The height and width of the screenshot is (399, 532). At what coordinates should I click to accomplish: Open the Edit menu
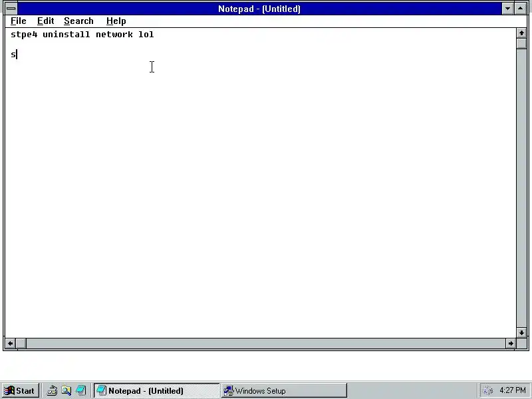[x=45, y=21]
